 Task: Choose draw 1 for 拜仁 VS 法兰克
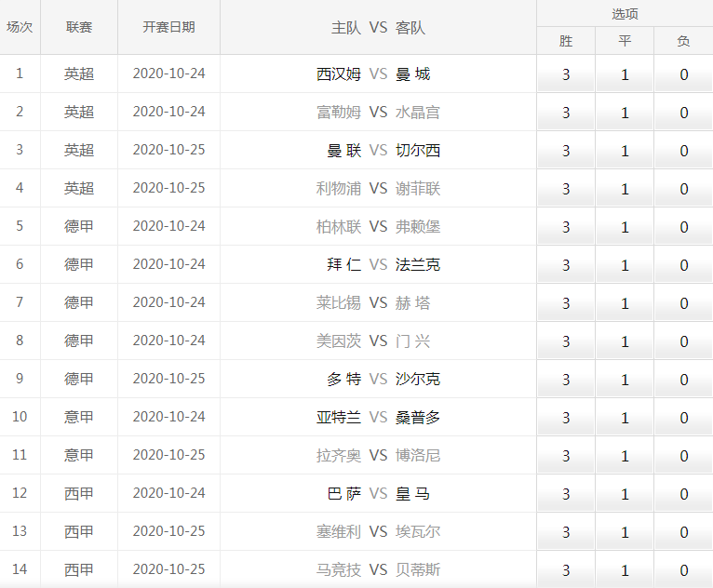point(625,265)
